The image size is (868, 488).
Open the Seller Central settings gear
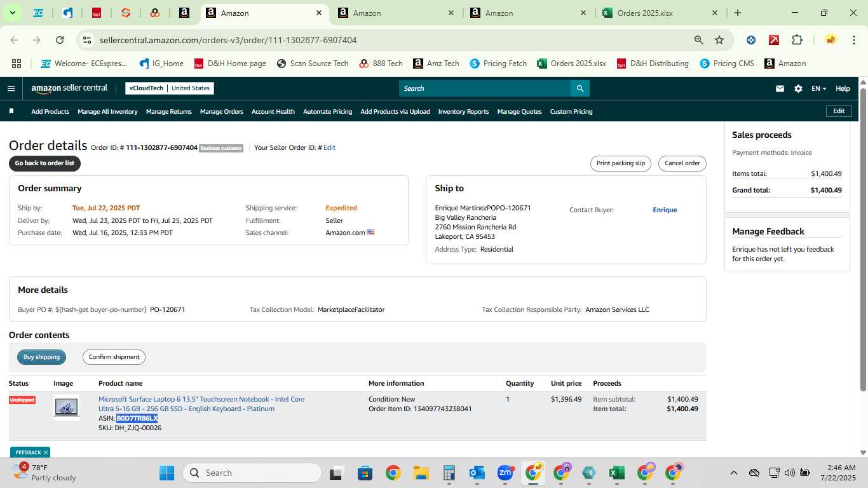point(798,88)
